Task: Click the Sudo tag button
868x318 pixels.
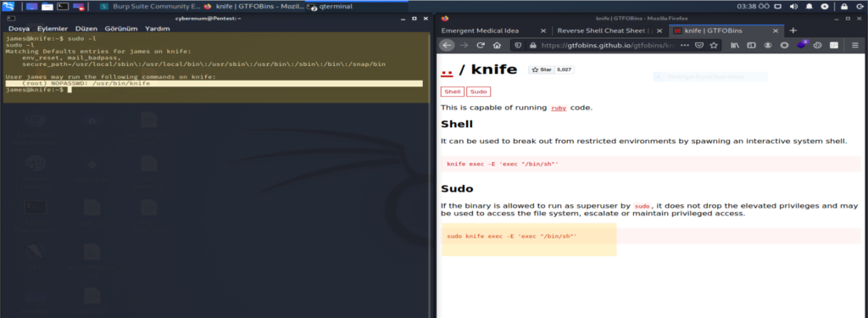Action: 478,92
